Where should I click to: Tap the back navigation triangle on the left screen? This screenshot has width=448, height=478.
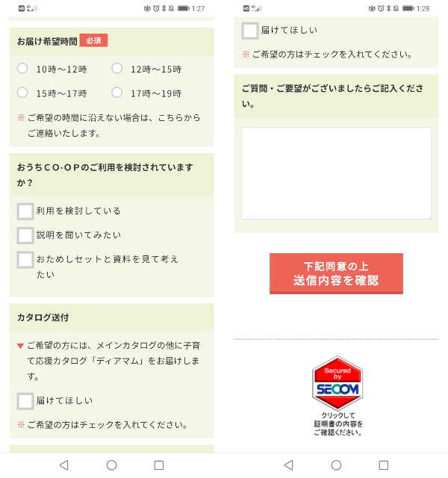[x=64, y=465]
